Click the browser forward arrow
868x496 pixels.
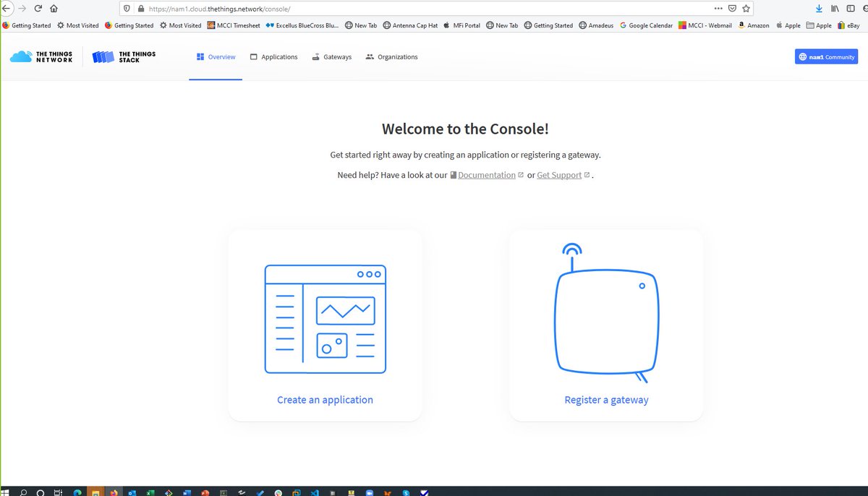tap(22, 8)
